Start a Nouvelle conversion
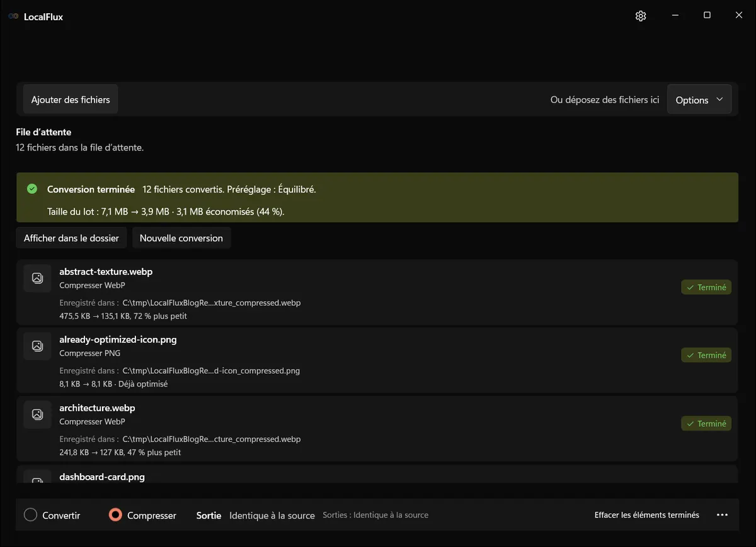The width and height of the screenshot is (756, 547). (x=181, y=238)
